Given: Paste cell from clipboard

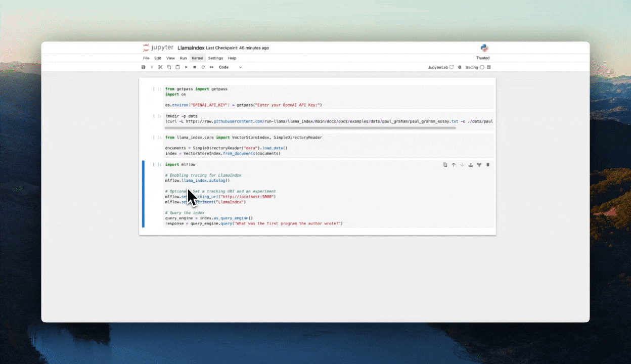Looking at the screenshot, I should click(177, 67).
